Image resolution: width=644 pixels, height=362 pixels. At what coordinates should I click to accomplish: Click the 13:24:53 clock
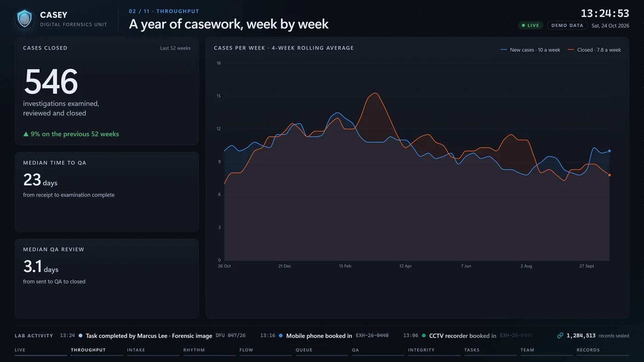(x=605, y=13)
